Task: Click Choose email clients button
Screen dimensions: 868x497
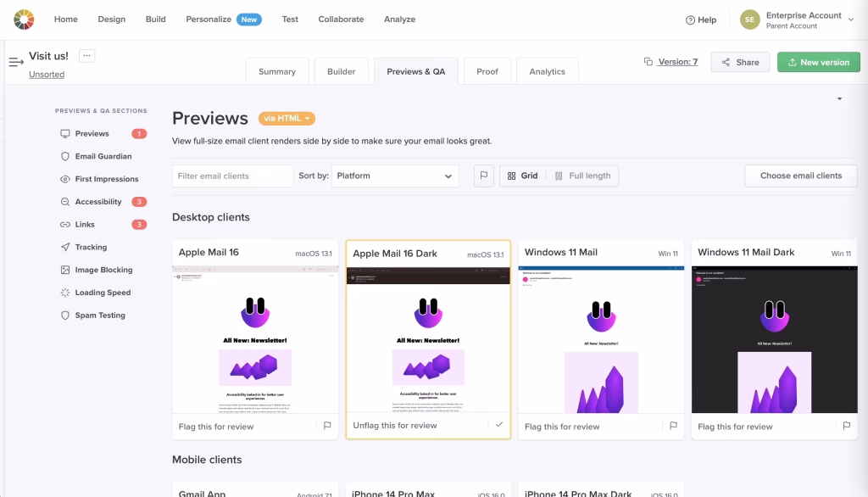Action: pyautogui.click(x=800, y=176)
